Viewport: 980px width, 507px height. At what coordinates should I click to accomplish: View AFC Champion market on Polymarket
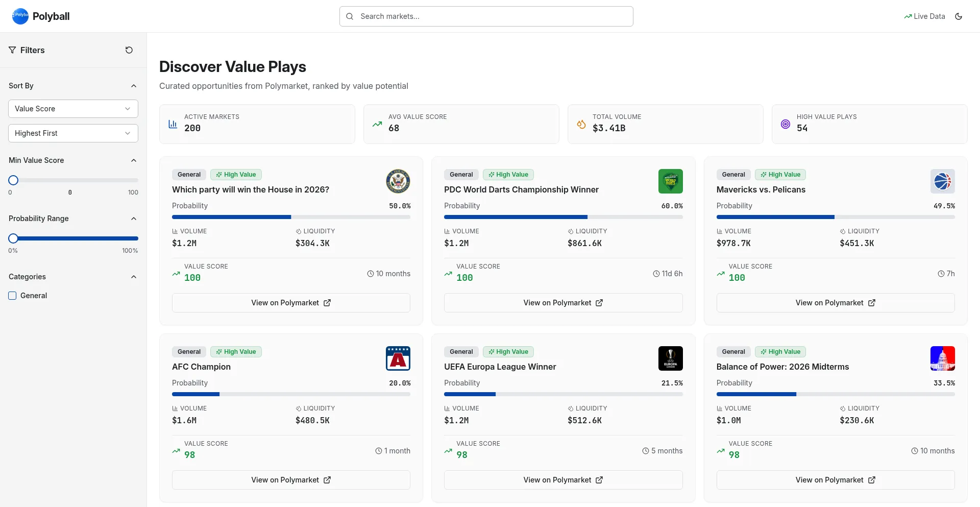click(x=291, y=480)
